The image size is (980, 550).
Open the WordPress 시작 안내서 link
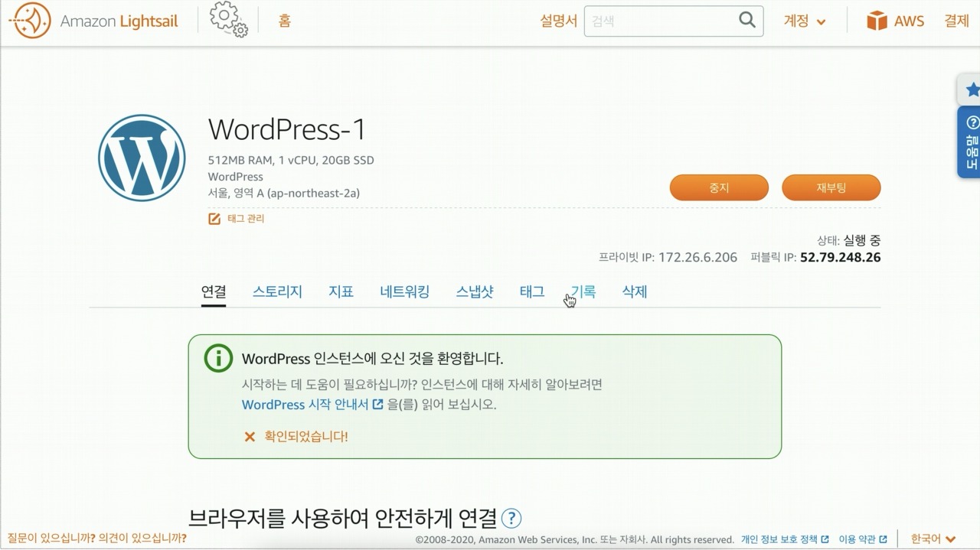(x=312, y=405)
